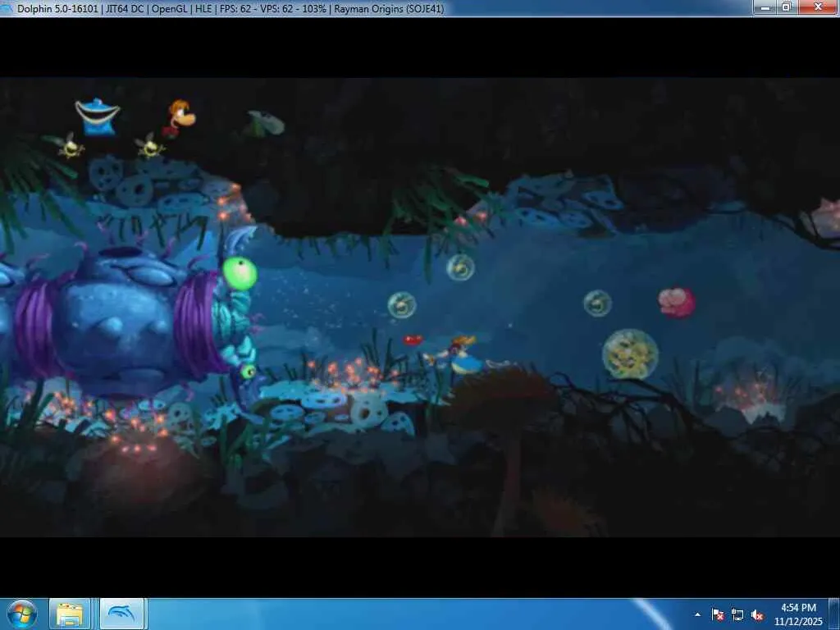Click the yellow Lum under Globox
Viewport: 840px width, 630px height.
71,145
